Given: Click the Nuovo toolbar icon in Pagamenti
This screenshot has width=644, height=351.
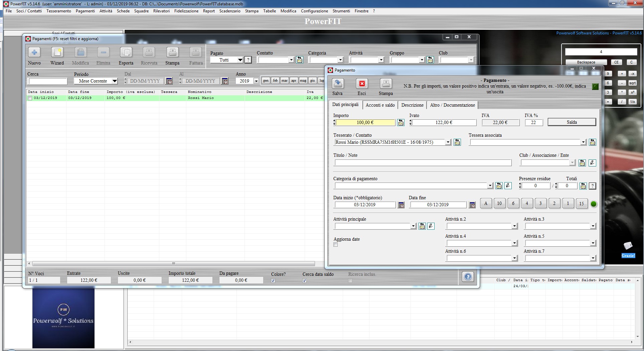Looking at the screenshot, I should [x=34, y=52].
